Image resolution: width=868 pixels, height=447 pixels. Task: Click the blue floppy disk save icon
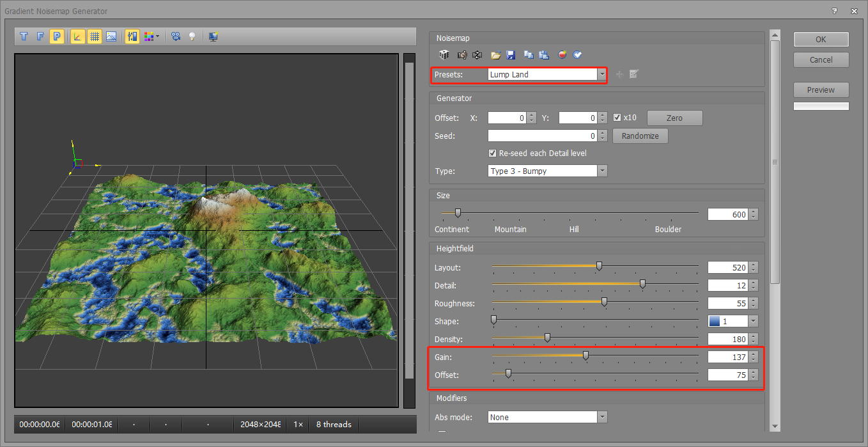pos(511,55)
